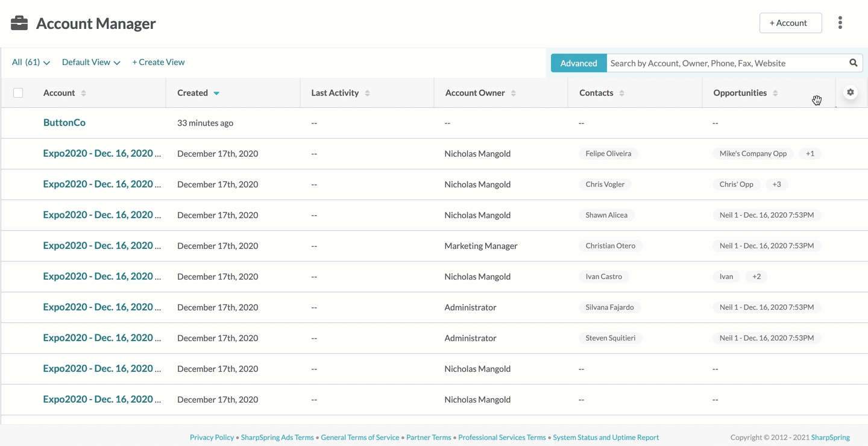
Task: Click the Account column header
Action: click(59, 93)
